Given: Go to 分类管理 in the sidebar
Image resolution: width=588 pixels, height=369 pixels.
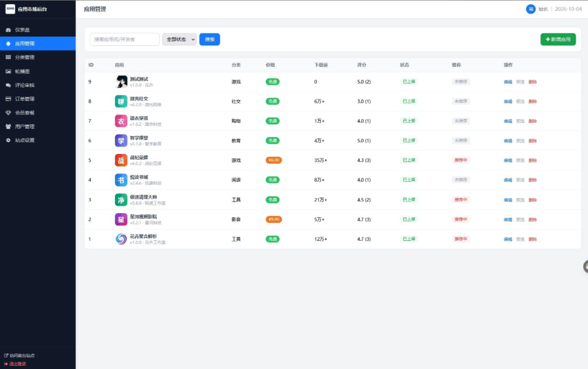Looking at the screenshot, I should pyautogui.click(x=37, y=57).
